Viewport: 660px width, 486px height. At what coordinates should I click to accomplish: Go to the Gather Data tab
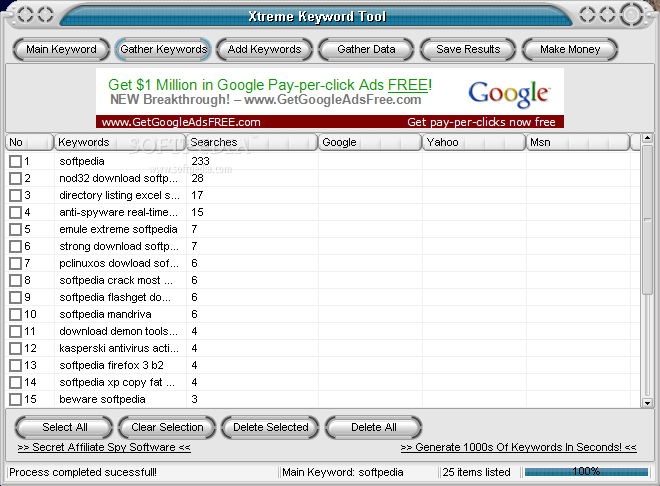(366, 50)
